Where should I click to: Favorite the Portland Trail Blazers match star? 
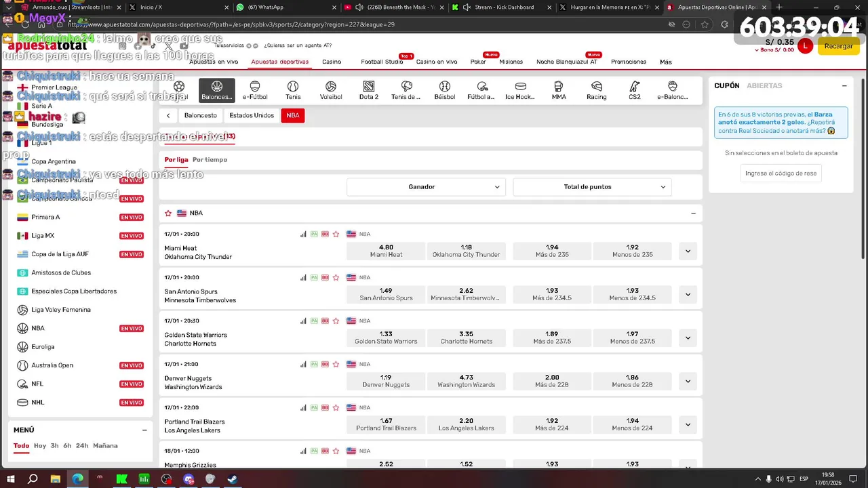click(336, 407)
